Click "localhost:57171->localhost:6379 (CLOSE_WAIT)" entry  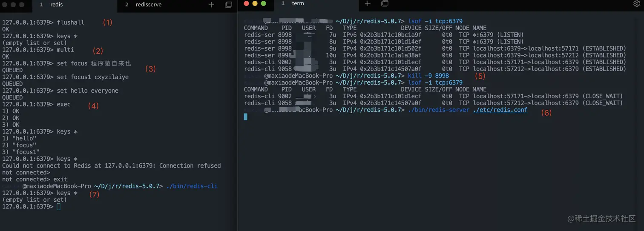pyautogui.click(x=548, y=96)
